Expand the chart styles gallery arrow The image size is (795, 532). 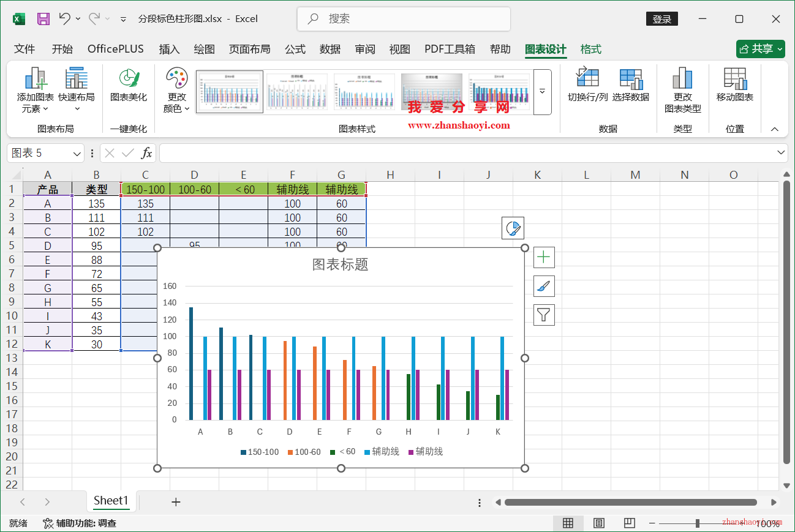541,92
